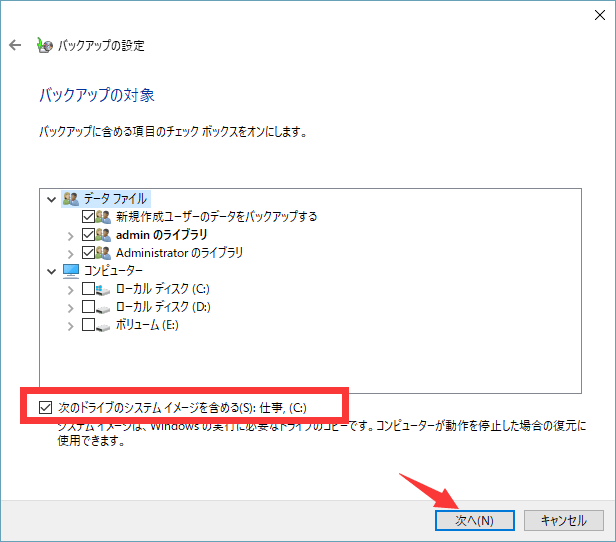
Task: Click the データ ファイル users icon
Action: point(70,199)
